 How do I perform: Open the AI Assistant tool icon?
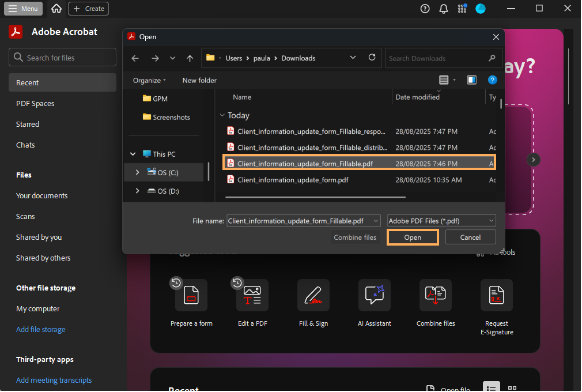(x=374, y=295)
